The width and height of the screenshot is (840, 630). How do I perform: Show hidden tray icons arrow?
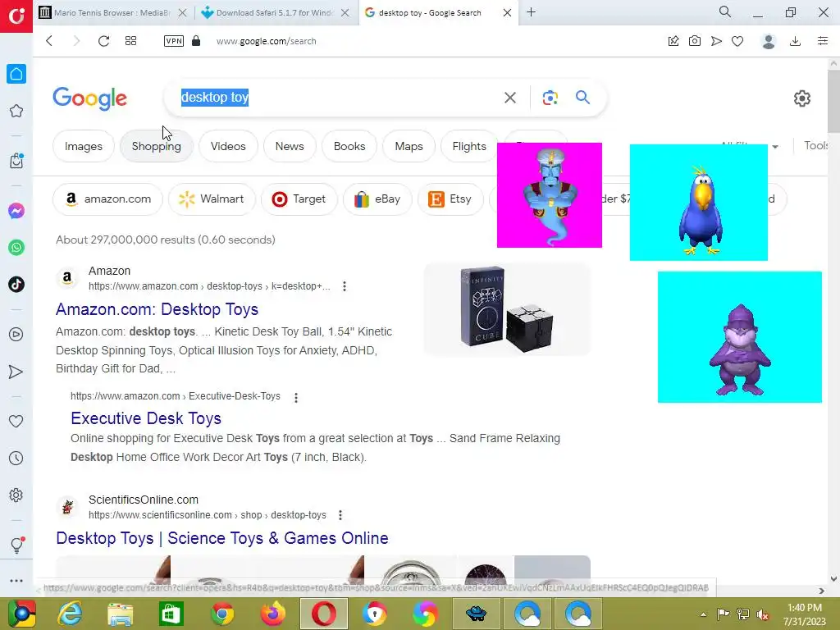pos(703,614)
